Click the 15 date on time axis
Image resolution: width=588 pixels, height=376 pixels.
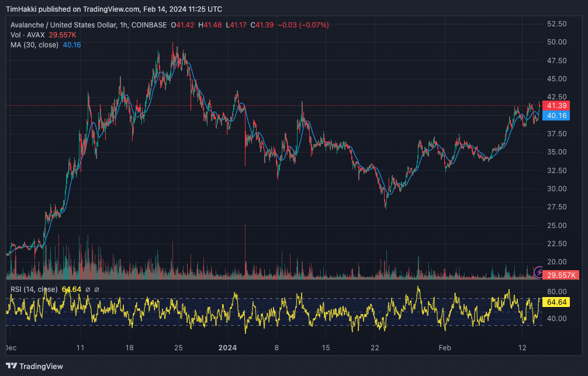(x=326, y=348)
